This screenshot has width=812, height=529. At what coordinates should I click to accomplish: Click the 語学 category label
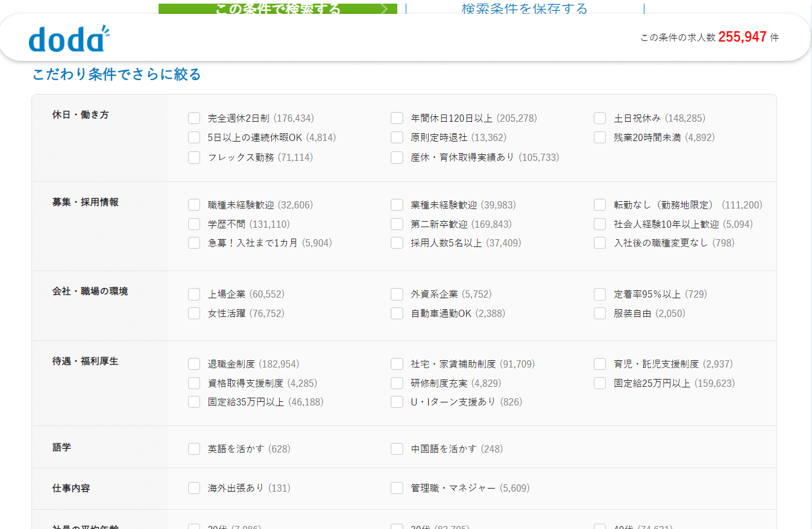61,447
